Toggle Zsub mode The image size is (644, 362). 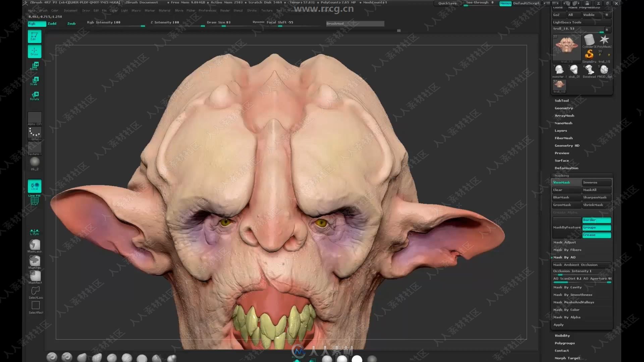(x=71, y=23)
